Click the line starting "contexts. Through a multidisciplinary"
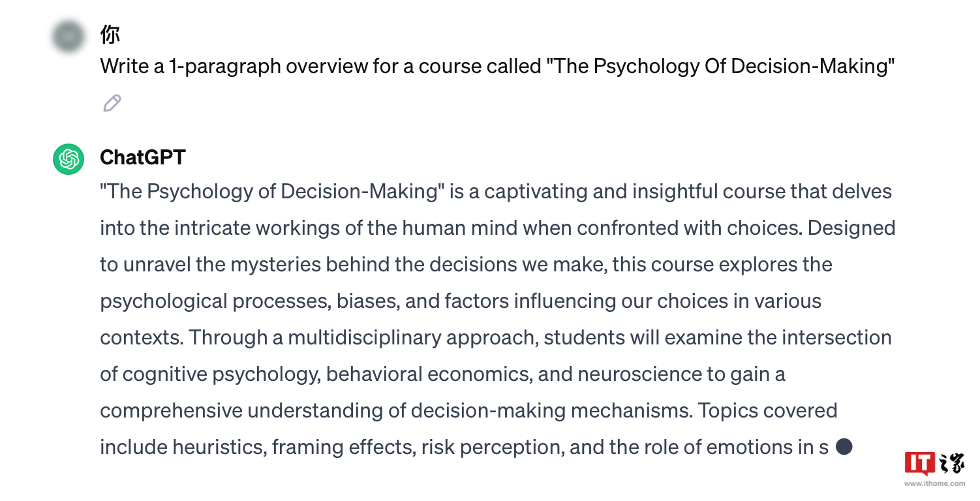This screenshot has height=501, width=980. [496, 338]
